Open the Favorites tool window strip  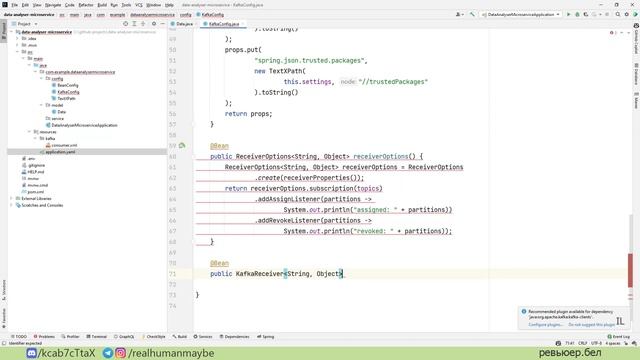4,318
